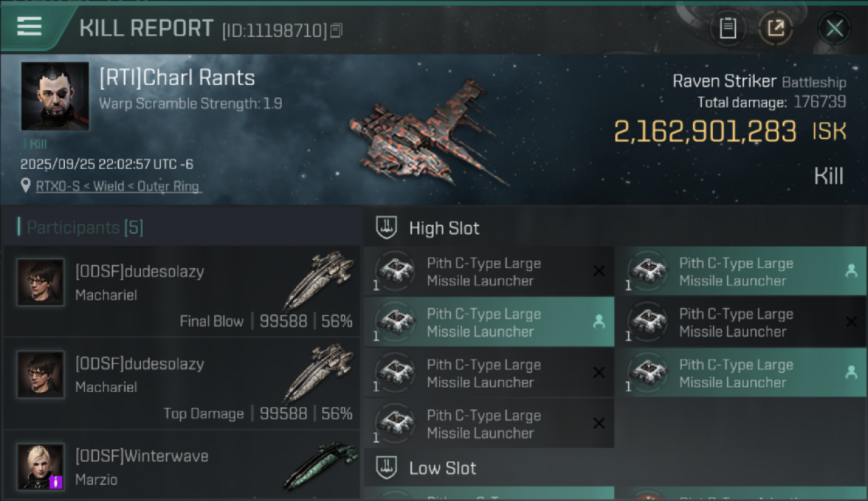
Task: Click the Low Slot section icon
Action: 387,468
